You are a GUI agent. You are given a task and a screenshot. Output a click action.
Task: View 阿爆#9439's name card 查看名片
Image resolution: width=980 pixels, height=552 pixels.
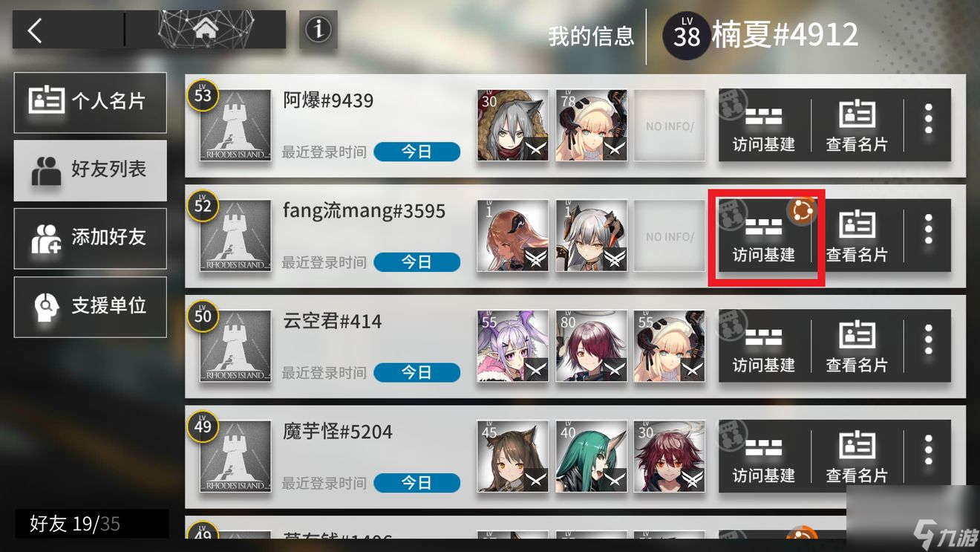coord(857,126)
